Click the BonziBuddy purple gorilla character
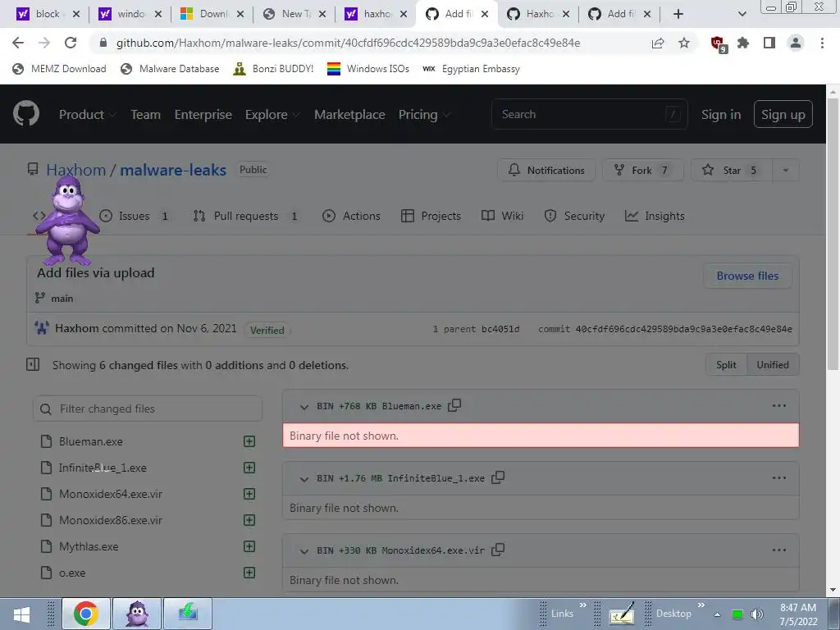This screenshot has height=630, width=840. 67,221
